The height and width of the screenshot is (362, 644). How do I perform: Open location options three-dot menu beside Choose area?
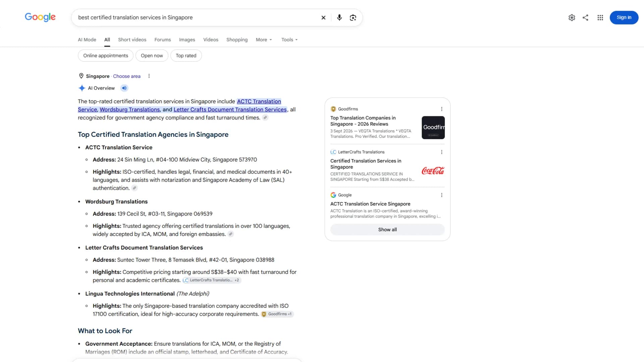(x=149, y=76)
